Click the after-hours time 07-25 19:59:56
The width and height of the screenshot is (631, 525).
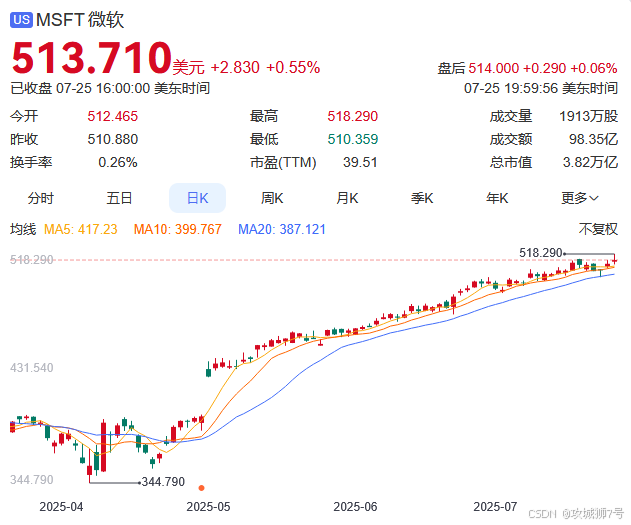(511, 88)
